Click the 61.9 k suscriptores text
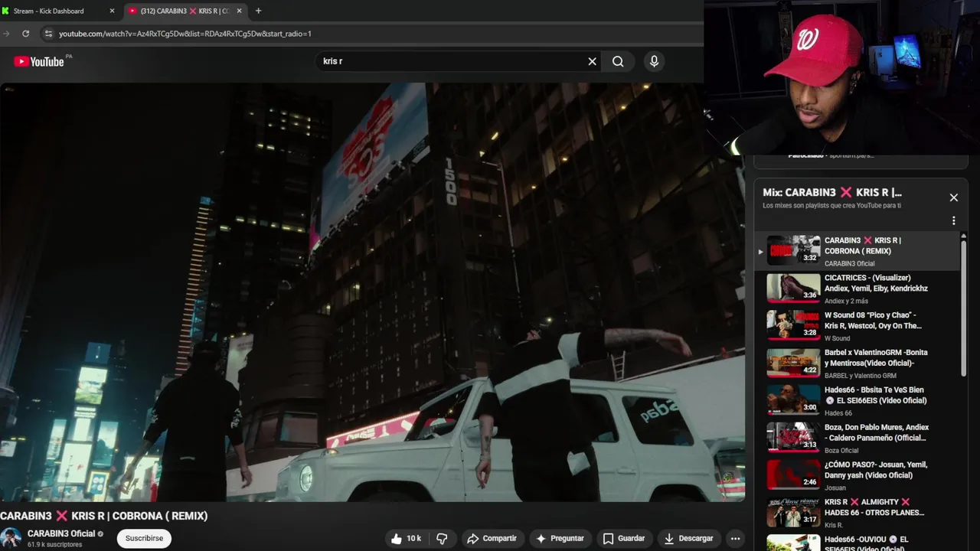Image resolution: width=980 pixels, height=551 pixels. coord(54,545)
